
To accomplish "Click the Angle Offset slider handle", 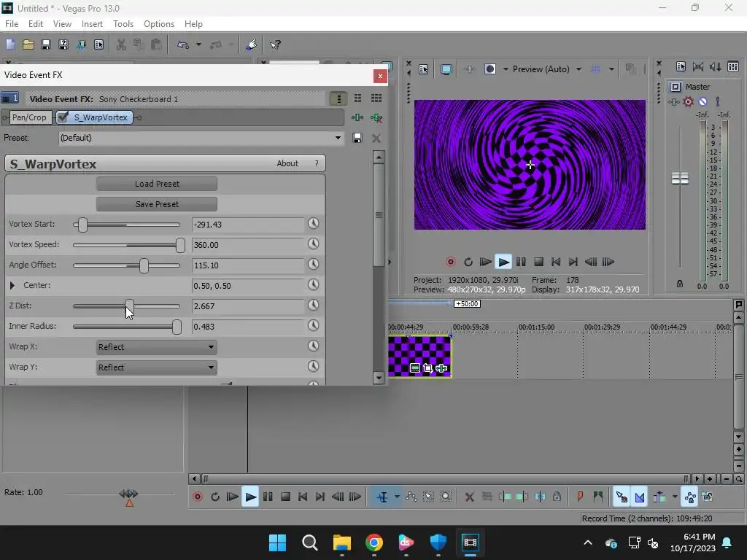I will tap(144, 265).
